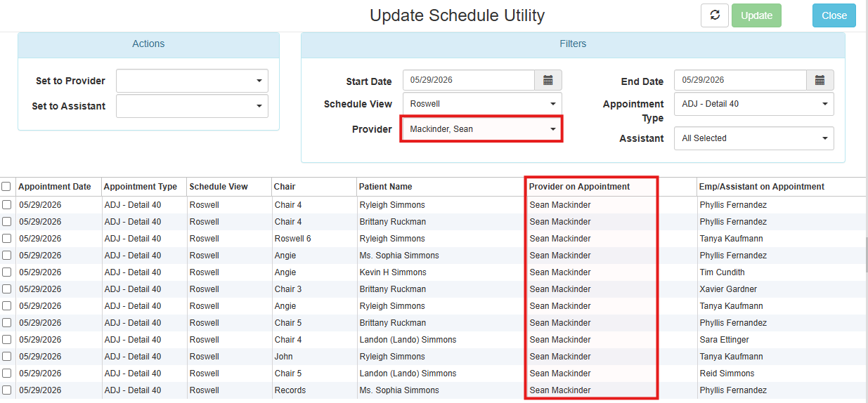Expand the Assistant dropdown showing All Selected

(x=754, y=138)
